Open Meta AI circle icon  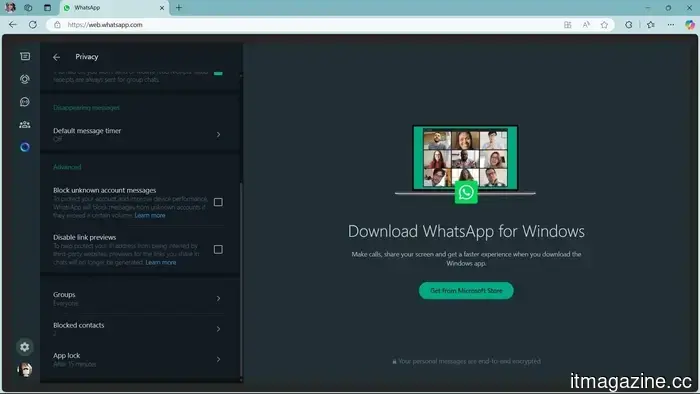click(x=25, y=147)
